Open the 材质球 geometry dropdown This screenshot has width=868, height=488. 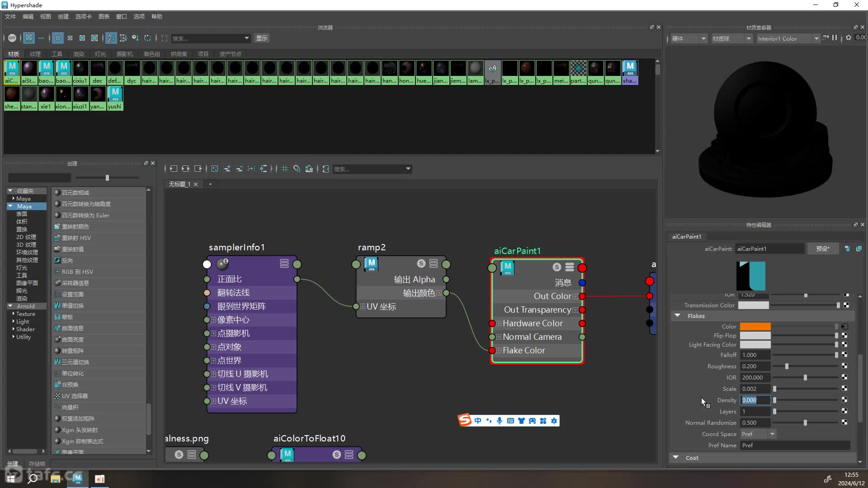731,39
